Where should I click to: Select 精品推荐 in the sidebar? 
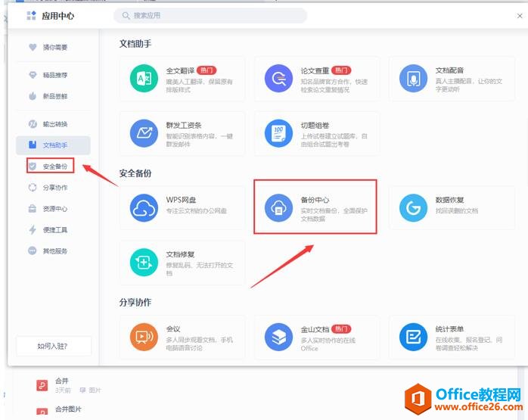pos(55,75)
